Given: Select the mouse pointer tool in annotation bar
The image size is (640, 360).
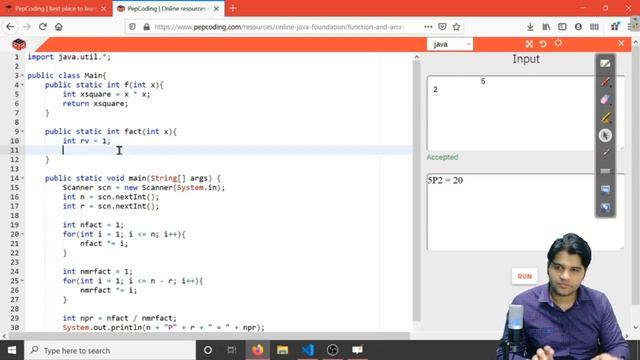Looking at the screenshot, I should point(605,135).
